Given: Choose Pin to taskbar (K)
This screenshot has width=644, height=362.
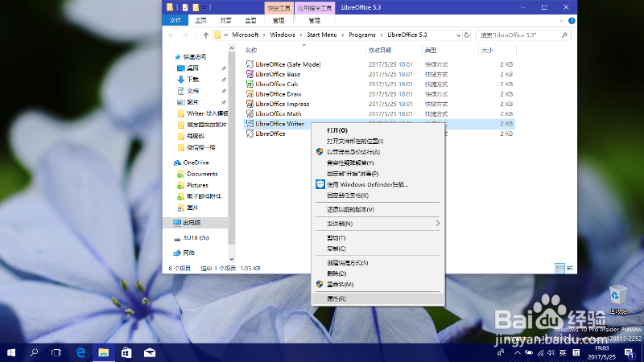Looking at the screenshot, I should 378,195.
